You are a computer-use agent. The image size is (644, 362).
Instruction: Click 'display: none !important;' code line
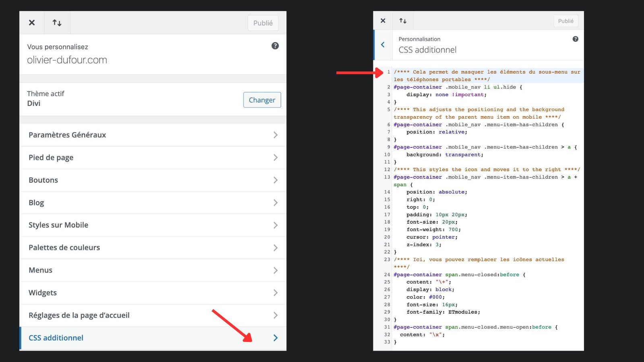coord(446,95)
